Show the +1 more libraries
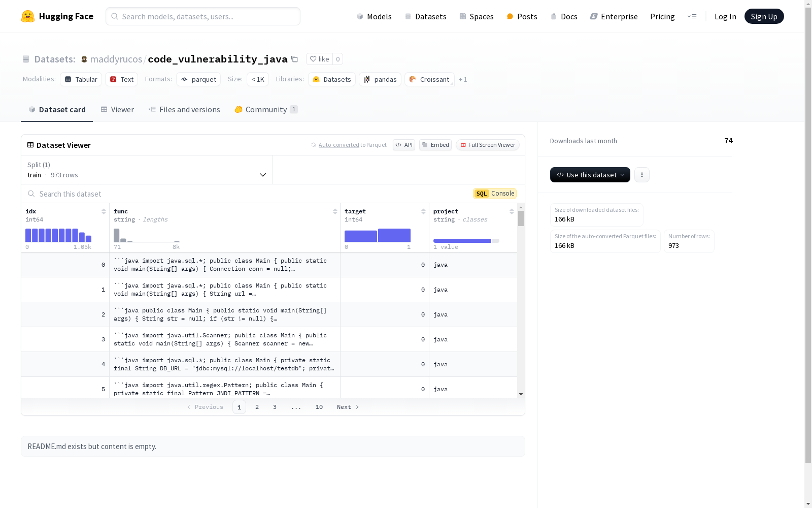Image resolution: width=812 pixels, height=508 pixels. pos(462,80)
